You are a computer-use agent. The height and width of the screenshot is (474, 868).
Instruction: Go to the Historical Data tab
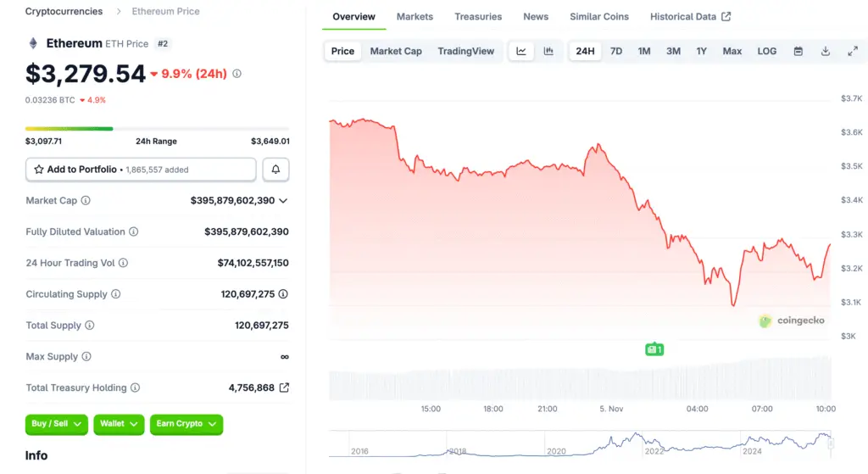690,16
